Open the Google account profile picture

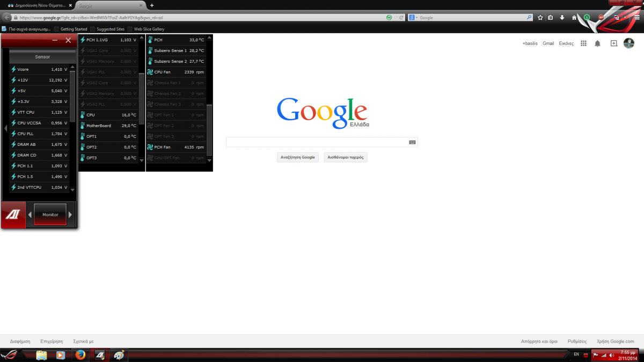coord(628,43)
